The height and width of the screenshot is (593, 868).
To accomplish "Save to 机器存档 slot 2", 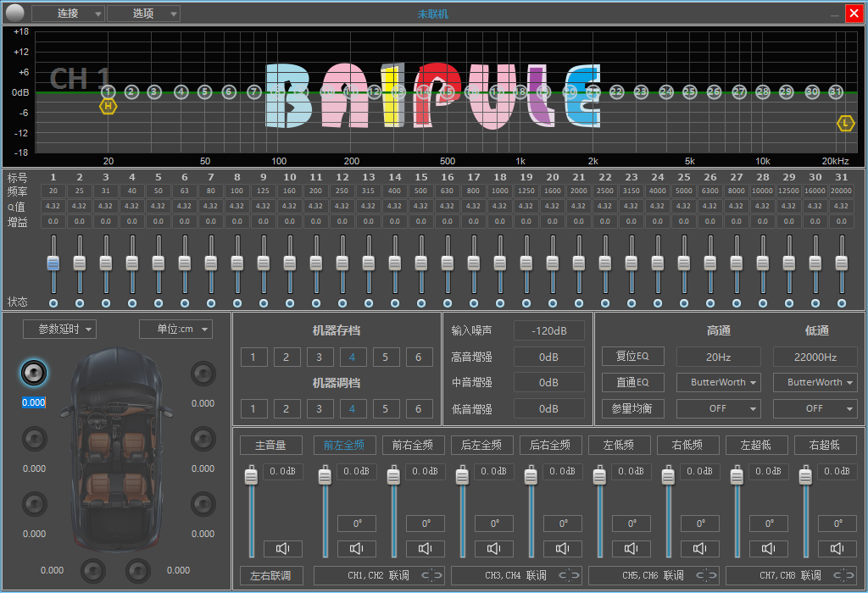I will coord(287,357).
